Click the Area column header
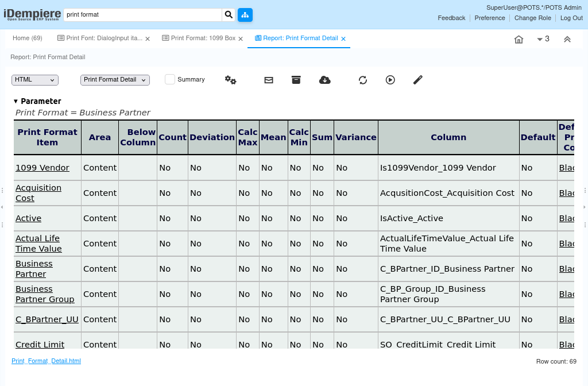The height and width of the screenshot is (386, 588). pos(100,137)
